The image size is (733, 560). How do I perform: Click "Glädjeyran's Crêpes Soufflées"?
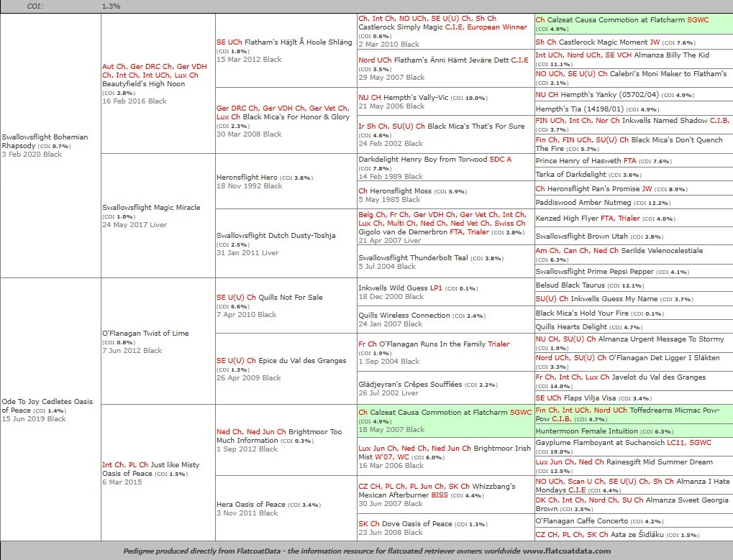coord(410,385)
